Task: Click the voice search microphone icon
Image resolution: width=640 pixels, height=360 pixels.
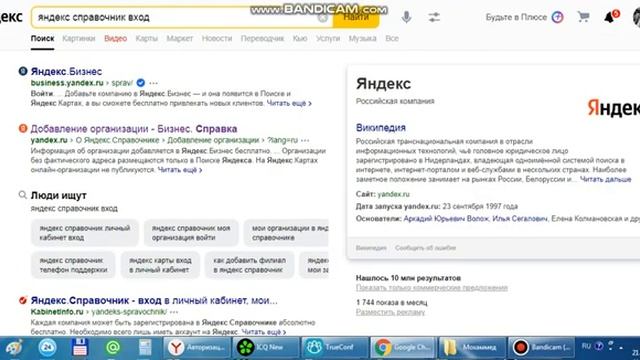Action: click(406, 17)
